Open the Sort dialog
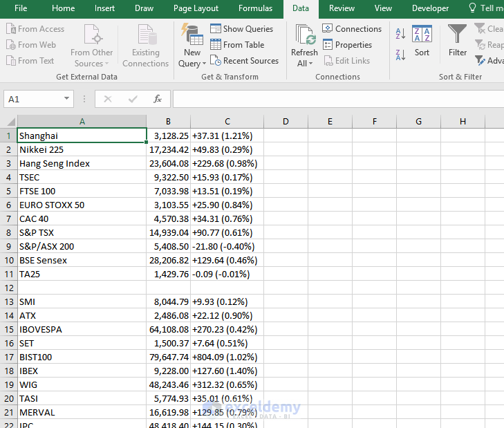The image size is (504, 428). tap(422, 41)
